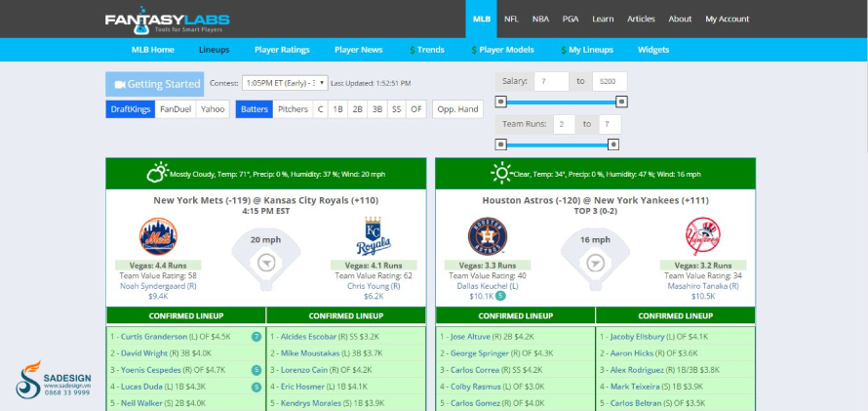Open the PGA tab
The height and width of the screenshot is (411, 868).
click(x=571, y=19)
